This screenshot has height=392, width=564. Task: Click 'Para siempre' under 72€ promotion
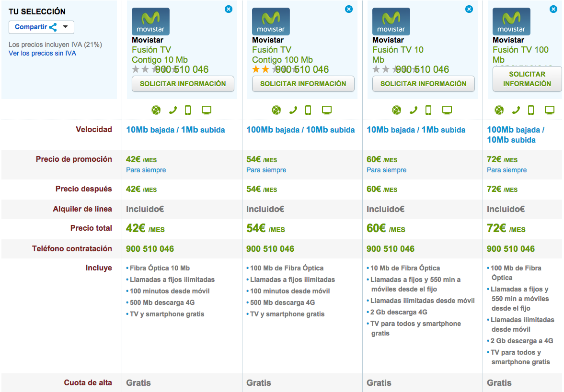click(x=507, y=170)
